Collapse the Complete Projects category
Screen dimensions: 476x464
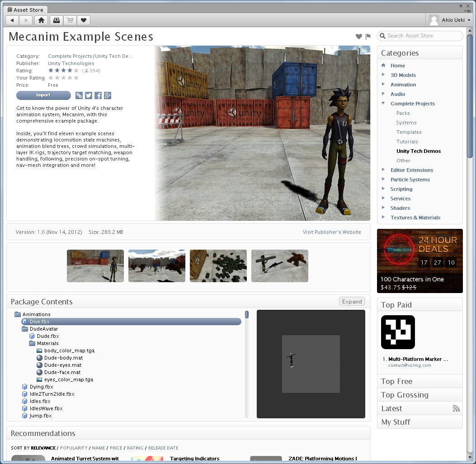(383, 103)
